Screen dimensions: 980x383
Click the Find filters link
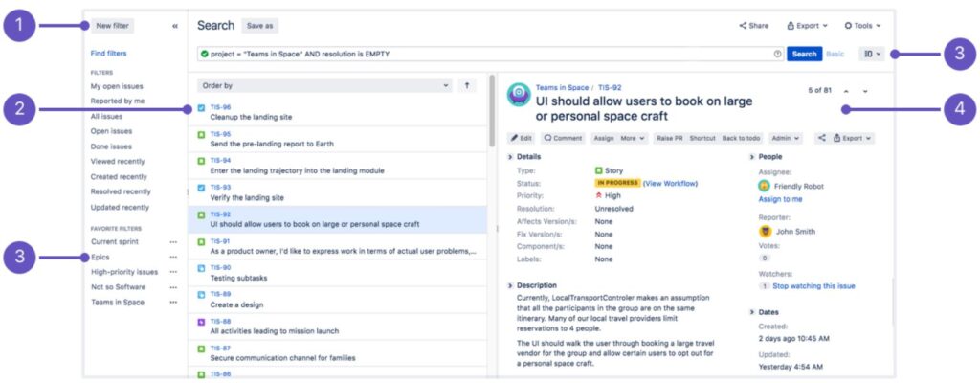[x=109, y=54]
